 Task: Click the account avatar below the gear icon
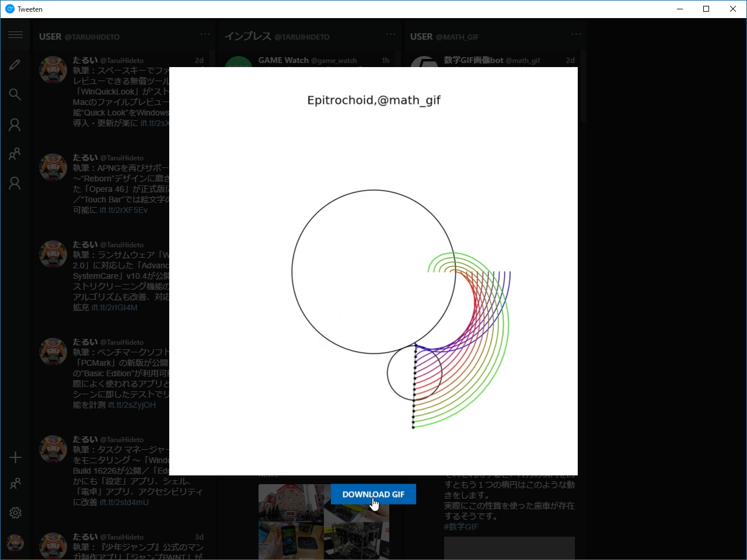point(15,543)
